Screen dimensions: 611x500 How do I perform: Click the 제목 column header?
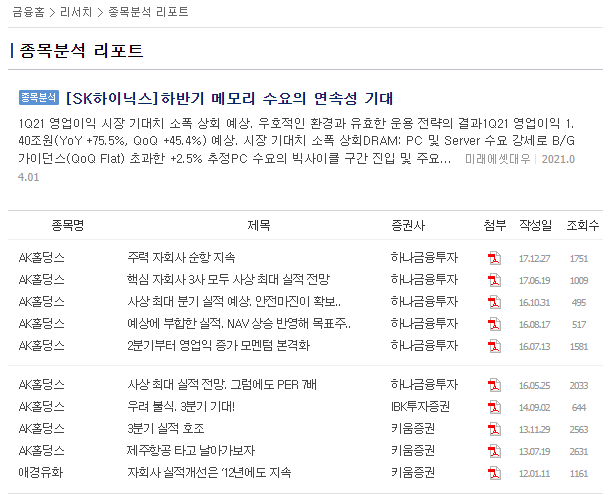coord(259,225)
